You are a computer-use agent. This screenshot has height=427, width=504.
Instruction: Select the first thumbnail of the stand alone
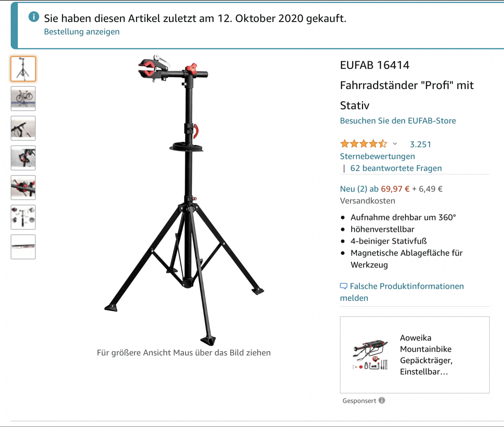tap(23, 69)
